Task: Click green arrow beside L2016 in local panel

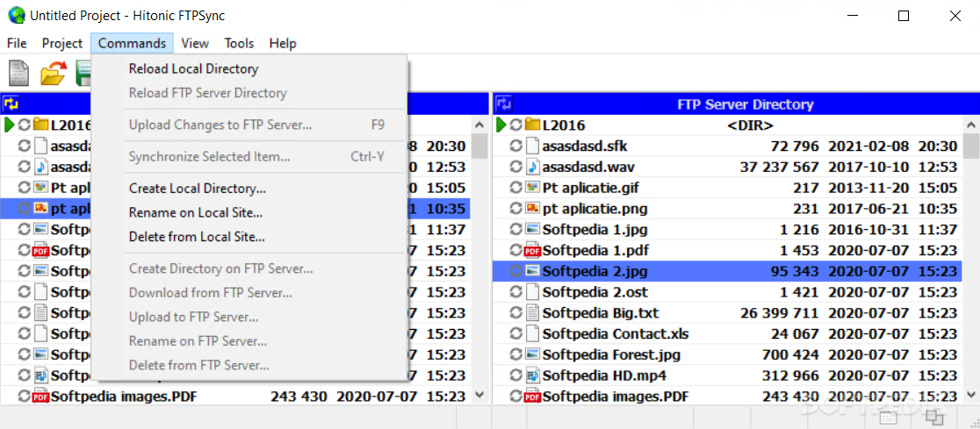Action: pyautogui.click(x=9, y=125)
